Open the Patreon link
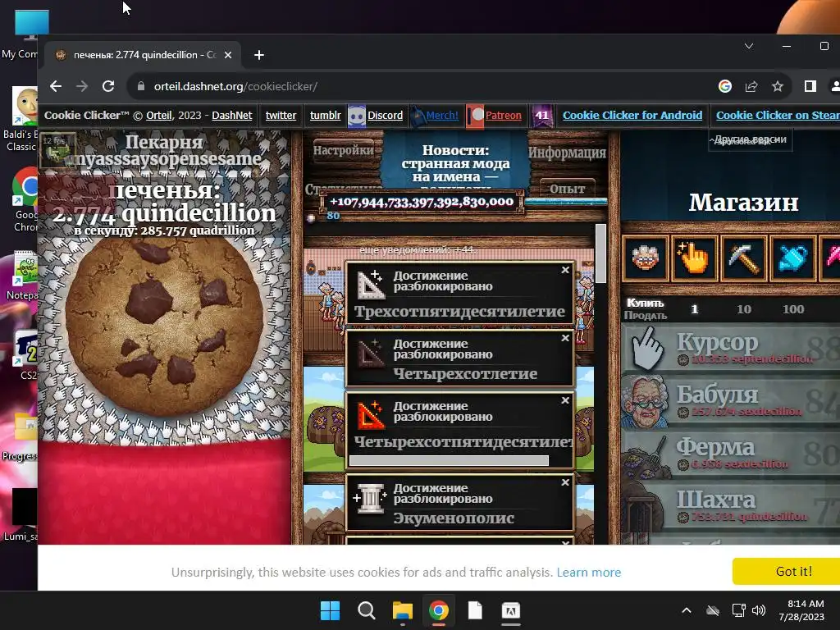 tap(503, 115)
